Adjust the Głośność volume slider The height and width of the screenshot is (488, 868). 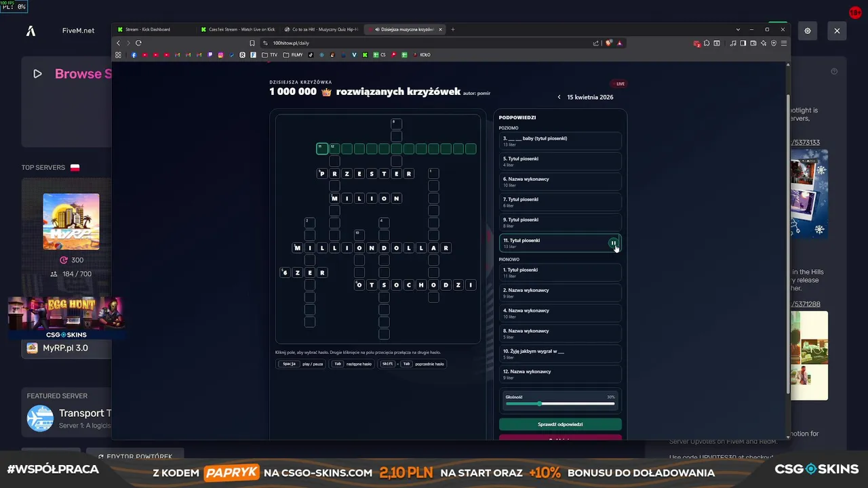pyautogui.click(x=560, y=404)
